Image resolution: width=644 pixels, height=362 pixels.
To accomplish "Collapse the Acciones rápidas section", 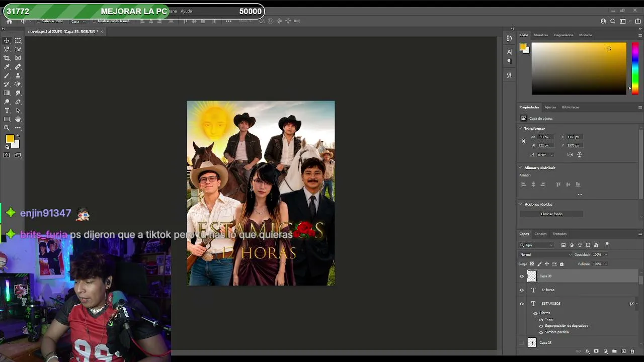I will pyautogui.click(x=521, y=205).
